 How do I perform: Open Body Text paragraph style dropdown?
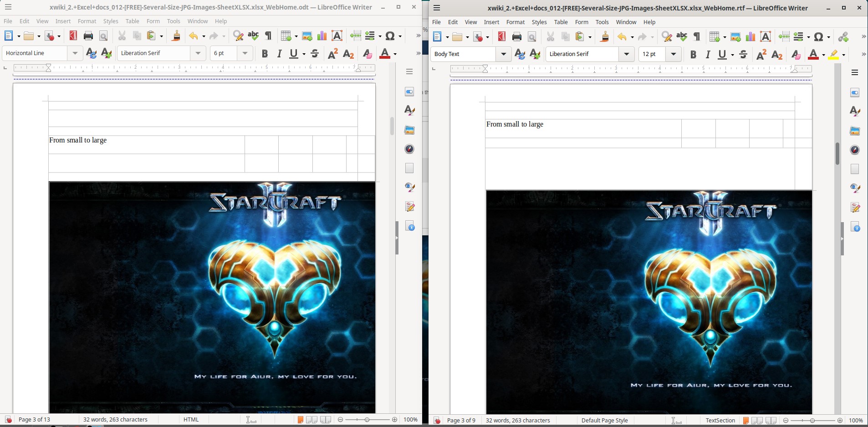pyautogui.click(x=503, y=54)
